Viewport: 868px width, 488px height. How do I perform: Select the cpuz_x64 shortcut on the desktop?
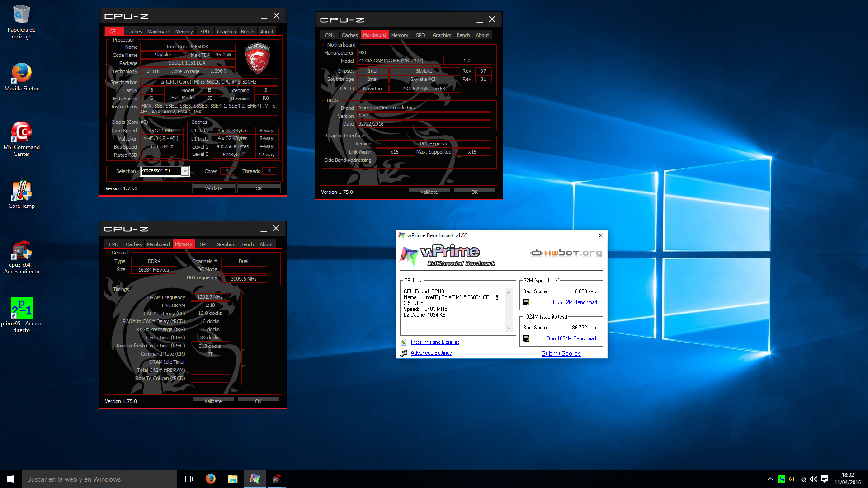pyautogui.click(x=21, y=257)
